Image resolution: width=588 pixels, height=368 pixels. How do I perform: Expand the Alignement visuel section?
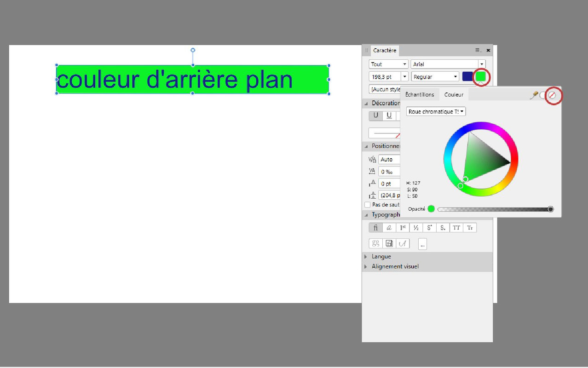[x=366, y=267]
